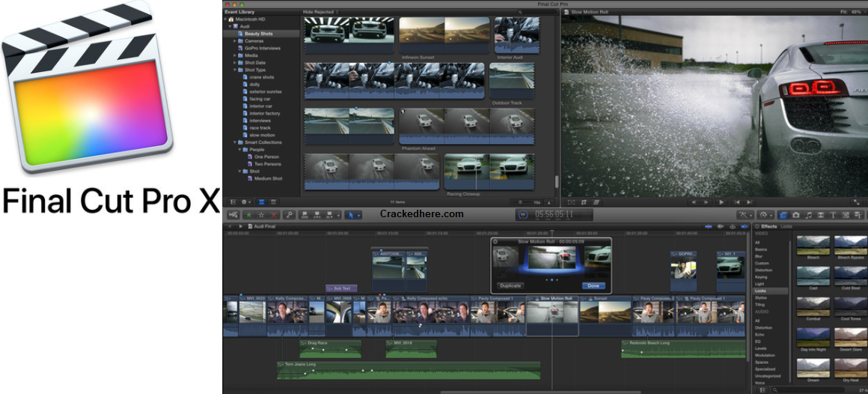Select the Distortion video effects category
The width and height of the screenshot is (868, 394).
click(x=763, y=270)
